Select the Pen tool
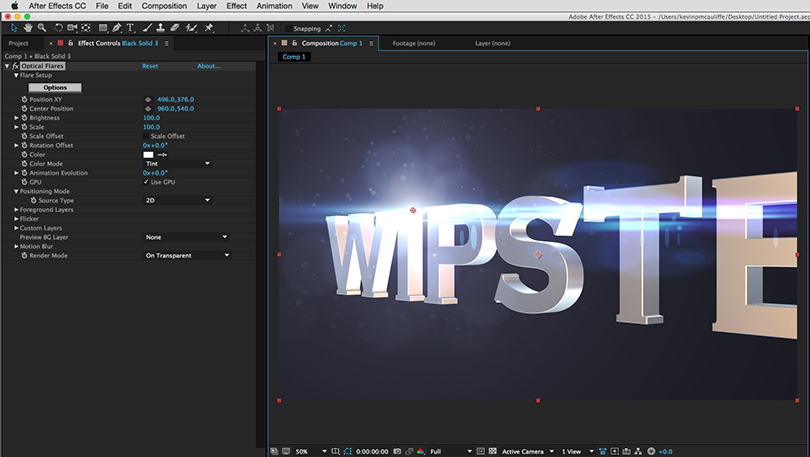The height and width of the screenshot is (457, 810). pyautogui.click(x=117, y=28)
